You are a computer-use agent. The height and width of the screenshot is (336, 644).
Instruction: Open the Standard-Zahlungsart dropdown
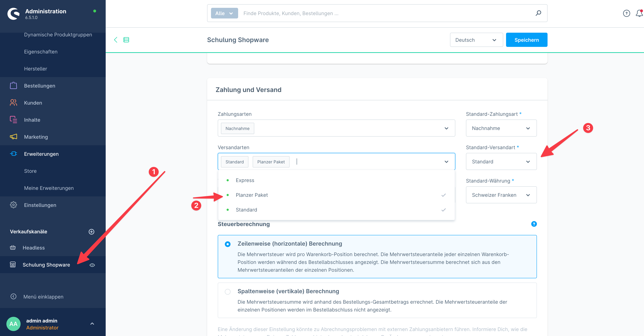pyautogui.click(x=501, y=128)
